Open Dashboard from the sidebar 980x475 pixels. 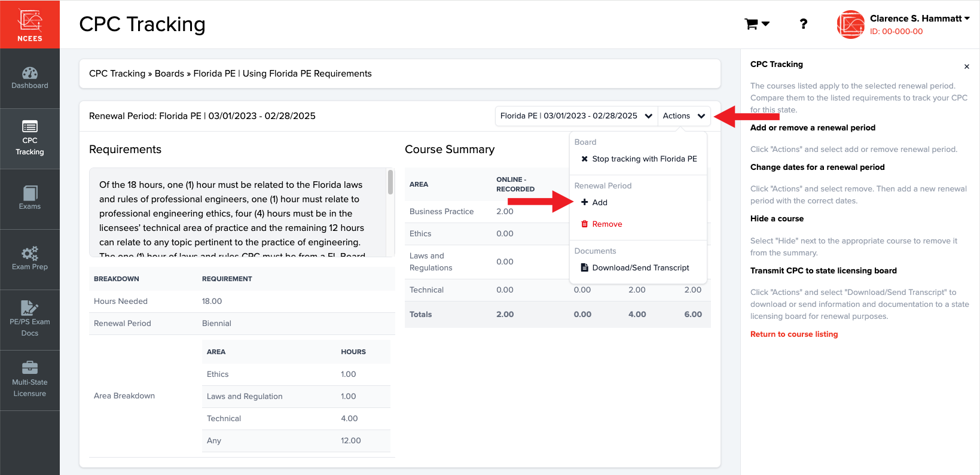click(x=30, y=78)
